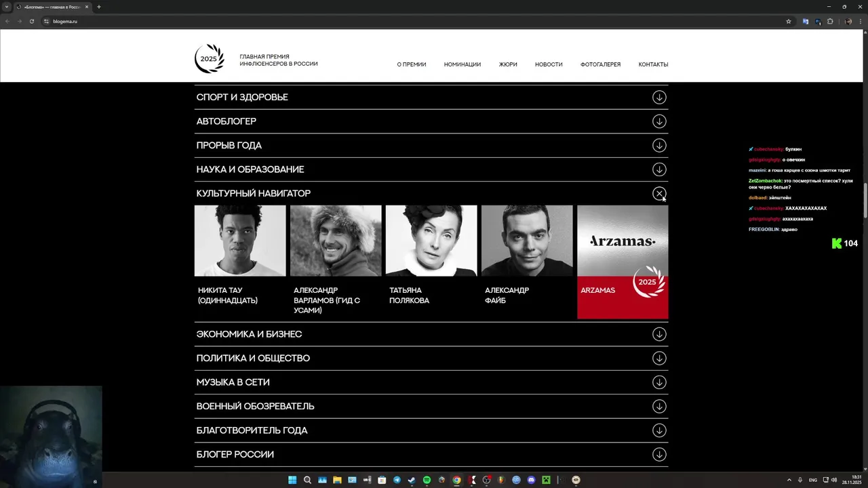Click the Arzamas winner card image
The height and width of the screenshot is (488, 868).
point(623,241)
